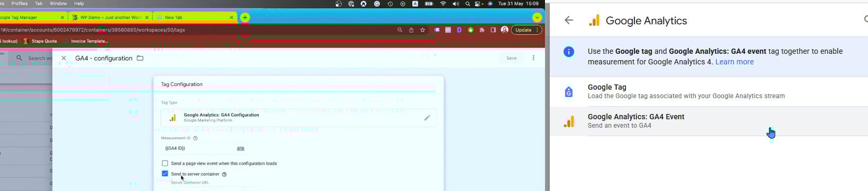
Task: Open the help icon beside Measurement ID
Action: [x=195, y=138]
